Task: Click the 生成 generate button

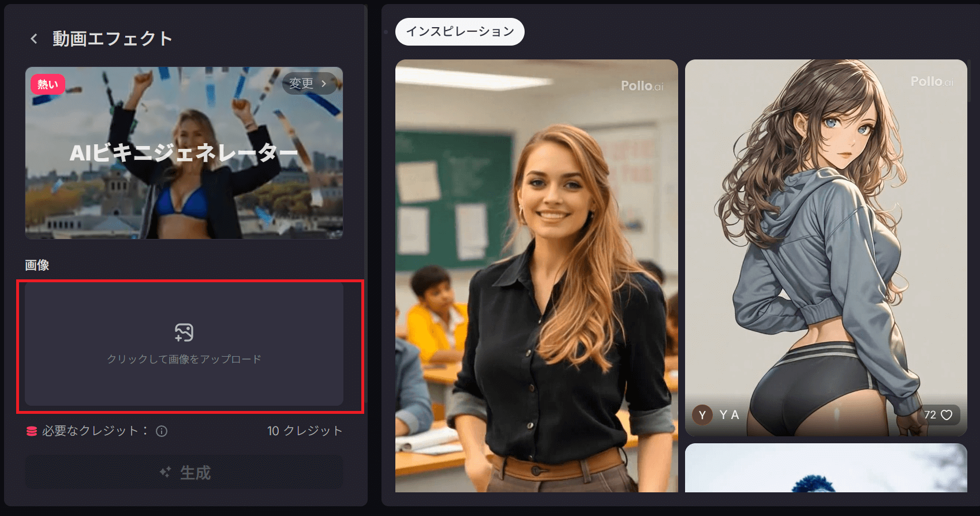Action: [184, 473]
